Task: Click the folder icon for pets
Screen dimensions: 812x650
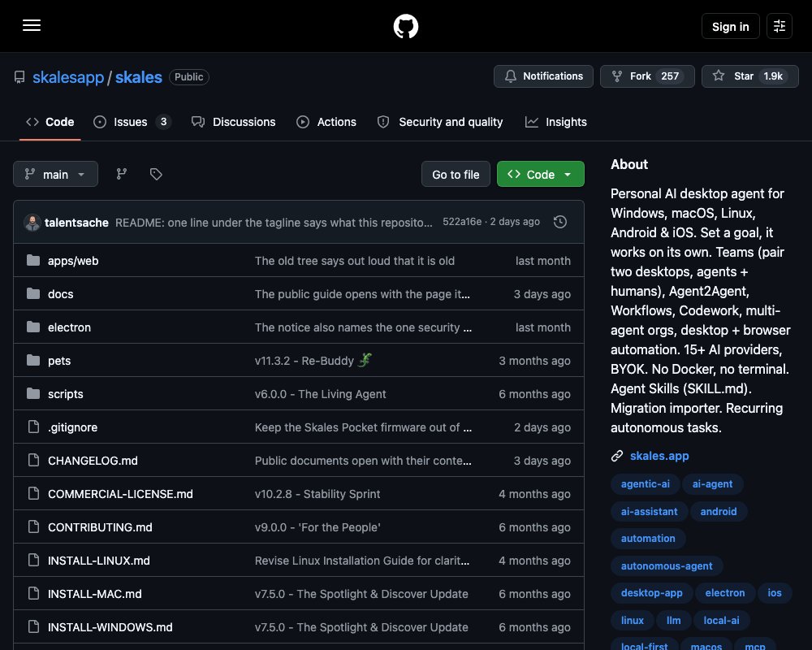Action: click(x=33, y=360)
